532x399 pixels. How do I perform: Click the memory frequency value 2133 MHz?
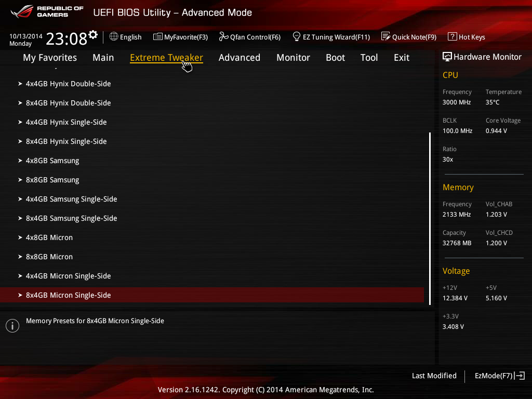coord(456,215)
